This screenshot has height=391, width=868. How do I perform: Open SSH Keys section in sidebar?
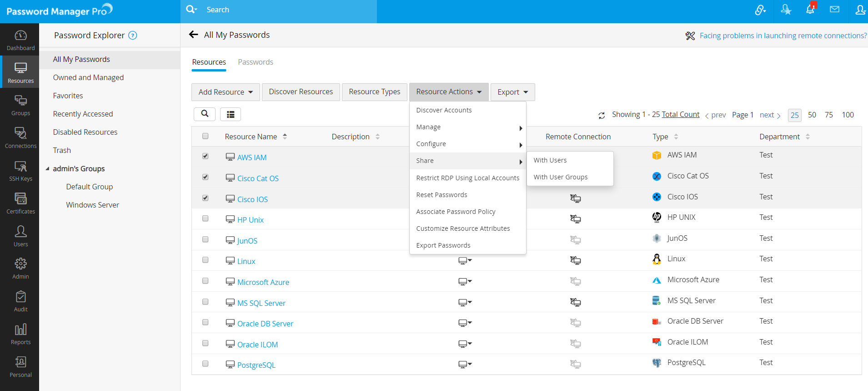point(20,171)
